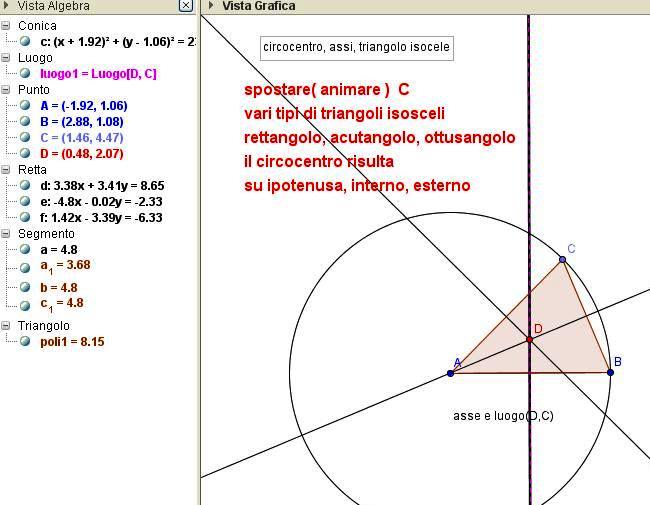
Task: Toggle visibility bullet of point C
Action: pyautogui.click(x=25, y=137)
